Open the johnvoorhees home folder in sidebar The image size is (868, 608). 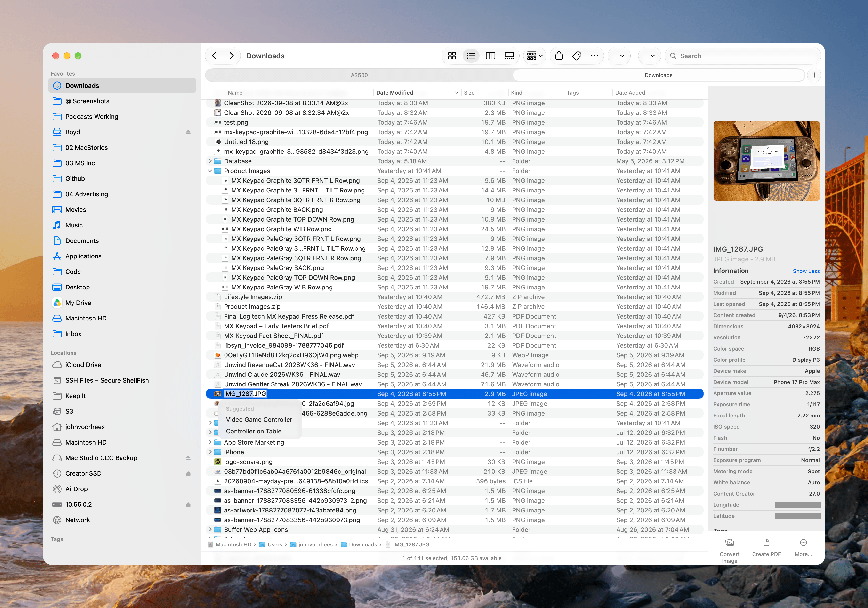pos(122,427)
